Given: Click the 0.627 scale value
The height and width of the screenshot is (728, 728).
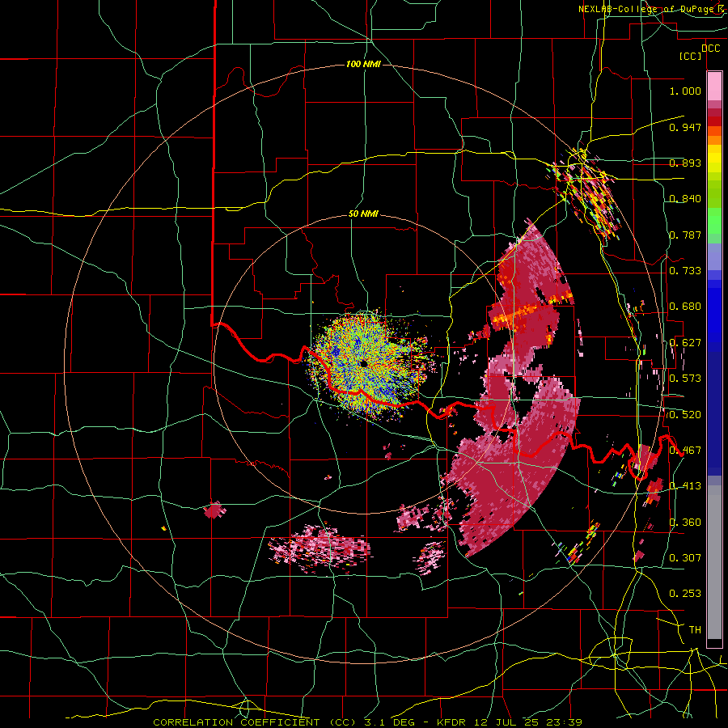Looking at the screenshot, I should (x=685, y=342).
